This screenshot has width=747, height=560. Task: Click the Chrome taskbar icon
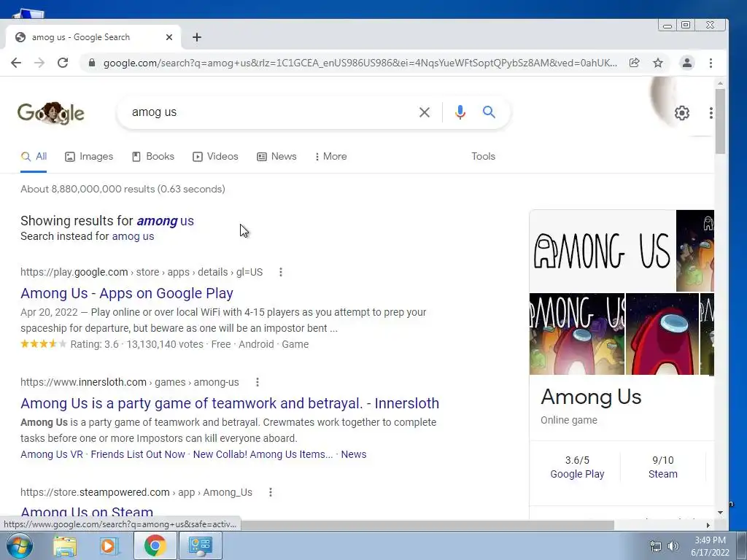coord(155,545)
